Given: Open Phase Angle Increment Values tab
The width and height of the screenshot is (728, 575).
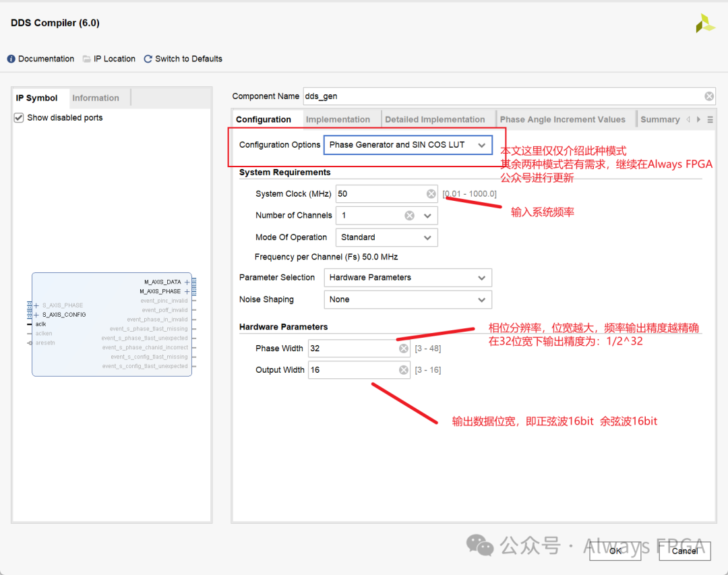Looking at the screenshot, I should (x=562, y=119).
